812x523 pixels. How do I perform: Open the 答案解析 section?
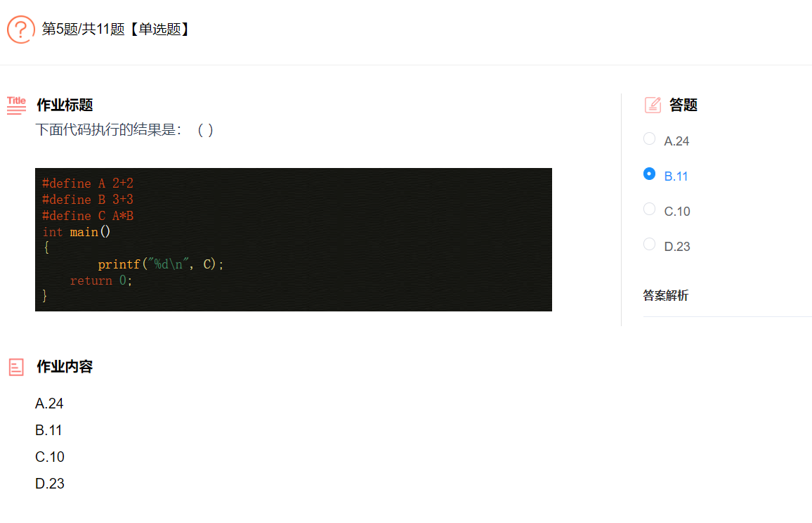665,295
